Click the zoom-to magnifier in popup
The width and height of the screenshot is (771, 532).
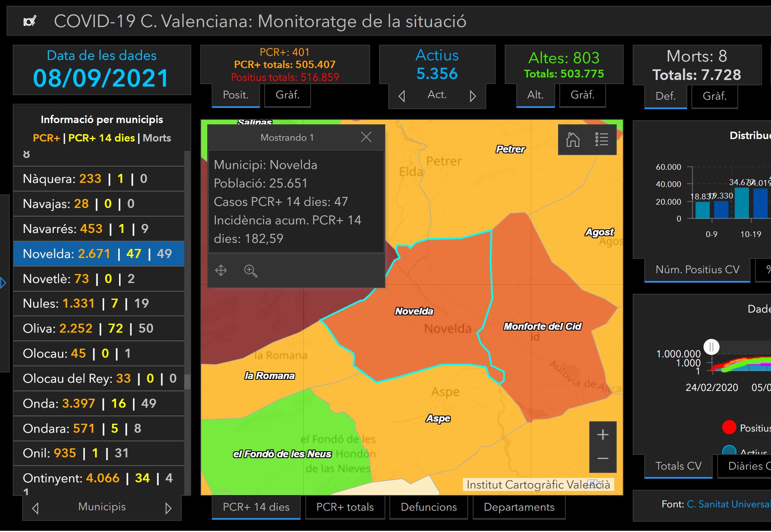click(250, 271)
